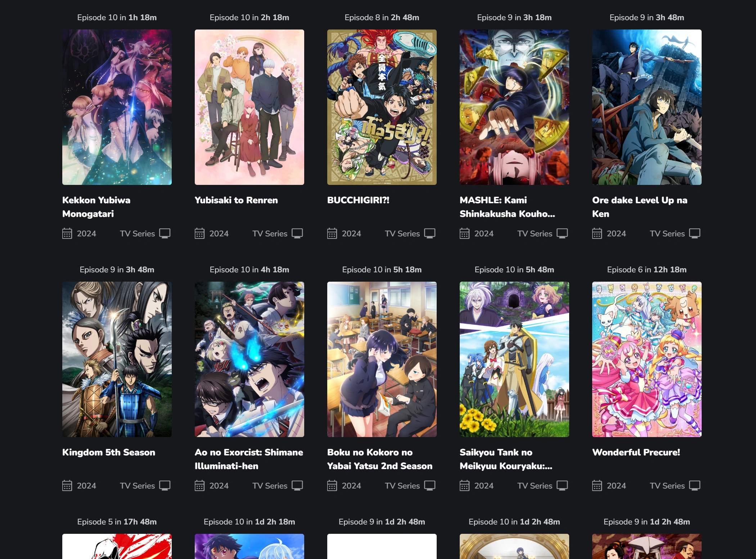Open Wonderful Precure! title link
This screenshot has width=756, height=559.
pyautogui.click(x=636, y=452)
